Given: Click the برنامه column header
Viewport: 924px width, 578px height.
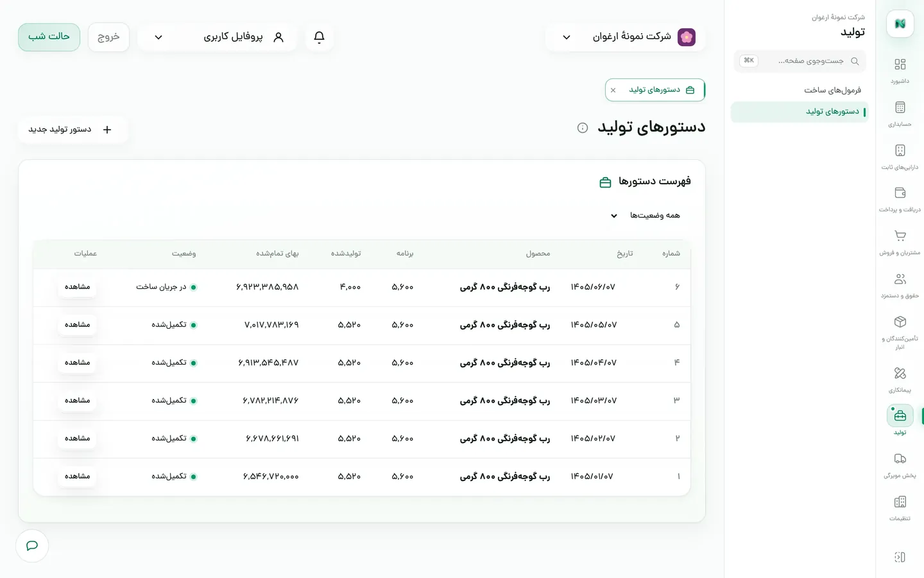Looking at the screenshot, I should (405, 254).
